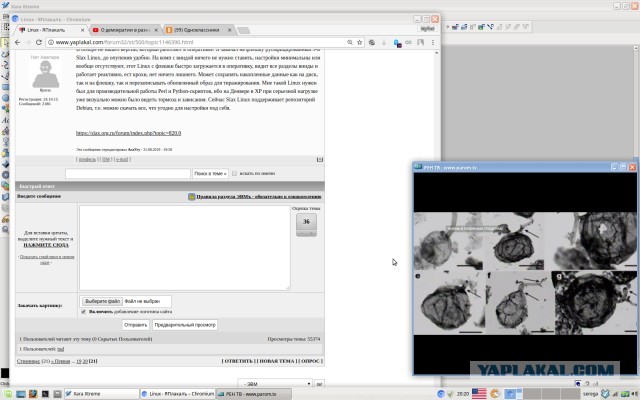Open the Правила раздела ЭВМъ rules link
Viewport: 640px width, 400px height.
259,196
